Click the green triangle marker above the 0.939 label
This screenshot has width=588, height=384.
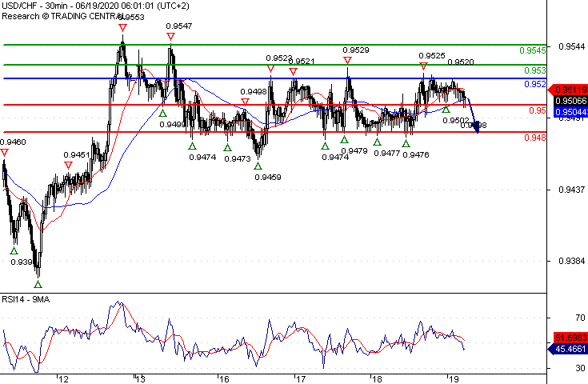pos(14,251)
